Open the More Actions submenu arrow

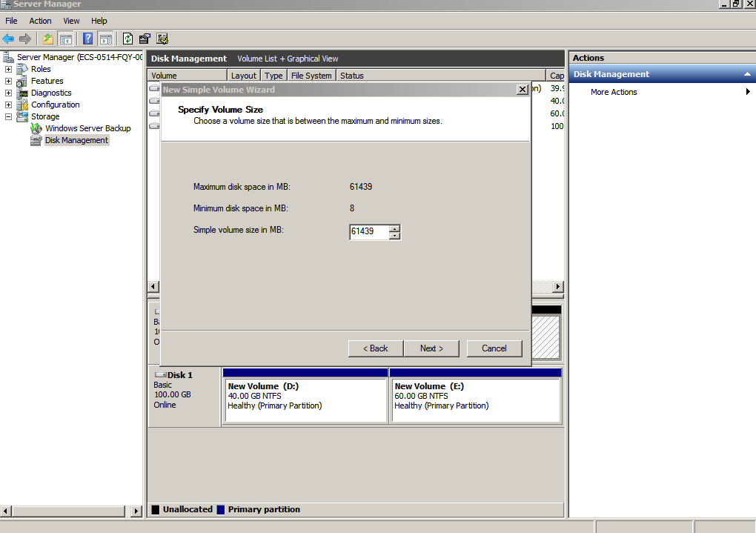pyautogui.click(x=748, y=92)
